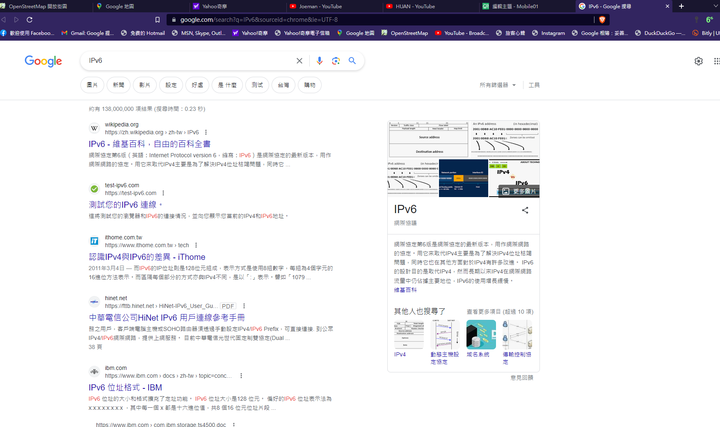Image resolution: width=720 pixels, height=427 pixels.
Task: Go forward using the browser forward arrow
Action: tap(17, 20)
